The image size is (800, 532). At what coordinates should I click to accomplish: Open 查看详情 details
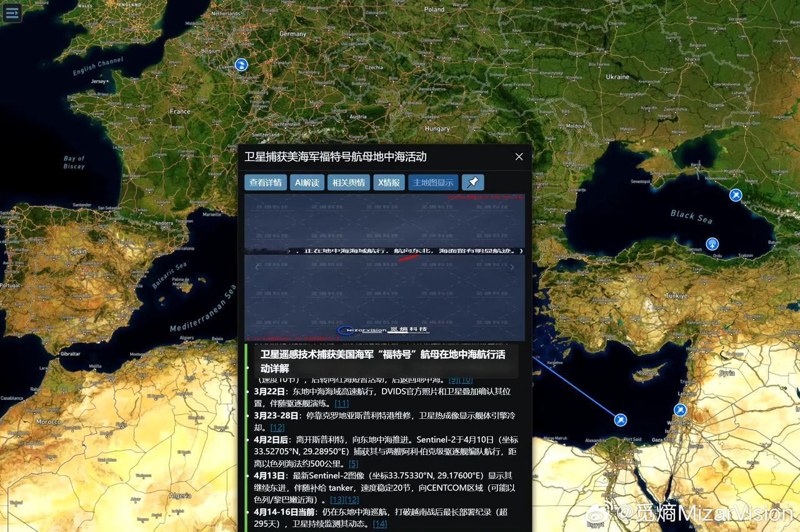click(x=266, y=182)
